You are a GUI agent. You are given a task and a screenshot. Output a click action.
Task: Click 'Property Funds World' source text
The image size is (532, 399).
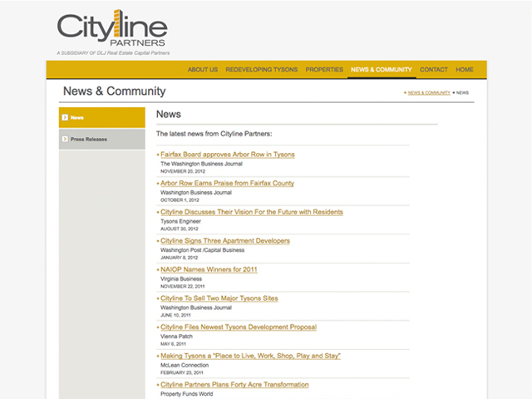tap(186, 394)
